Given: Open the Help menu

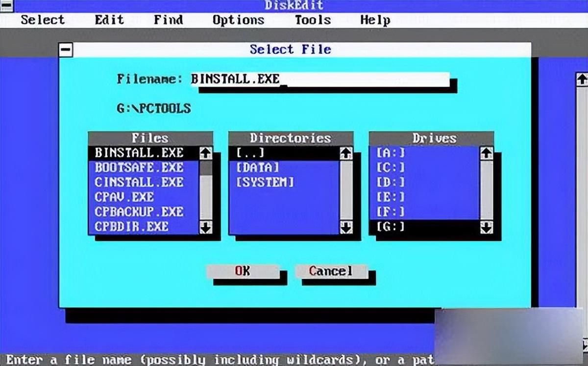Looking at the screenshot, I should pos(375,20).
